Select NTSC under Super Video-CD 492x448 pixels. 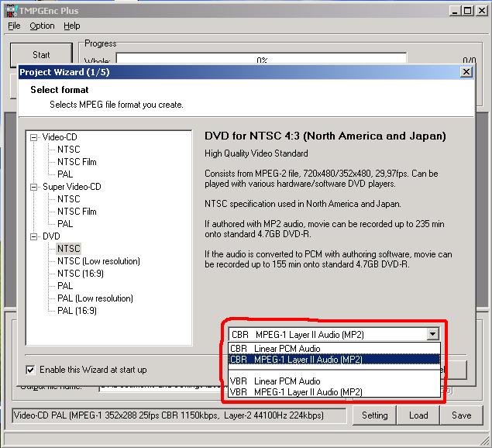pos(69,199)
